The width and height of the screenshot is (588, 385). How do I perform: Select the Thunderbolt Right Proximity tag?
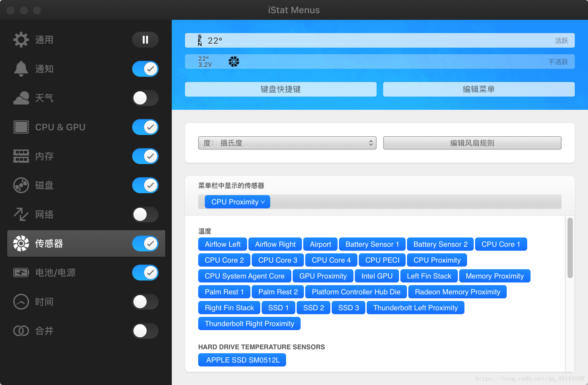pos(249,323)
